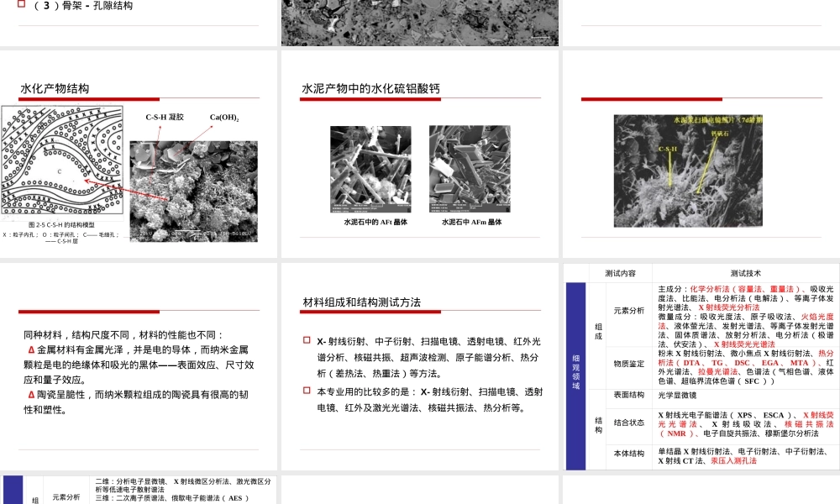This screenshot has height=504, width=840.
Task: Click the paragraph starting 金属材料有金属光泽
Action: (x=139, y=365)
